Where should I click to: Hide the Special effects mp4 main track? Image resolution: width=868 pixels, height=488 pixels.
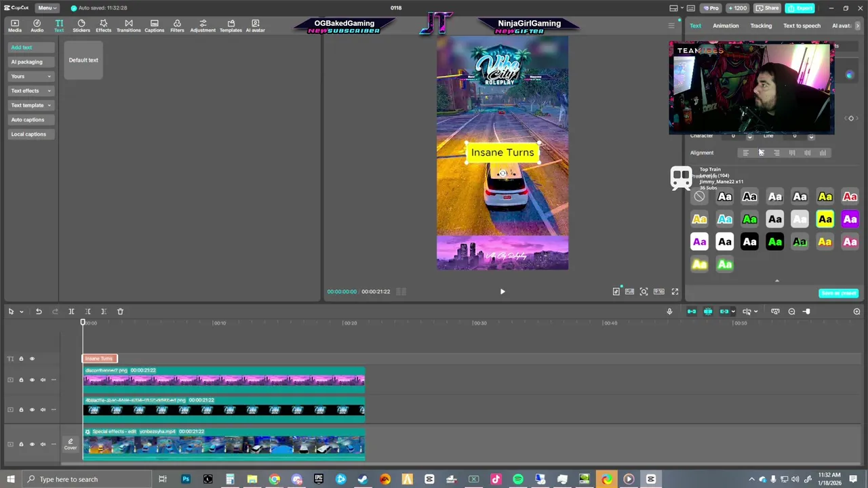(32, 444)
